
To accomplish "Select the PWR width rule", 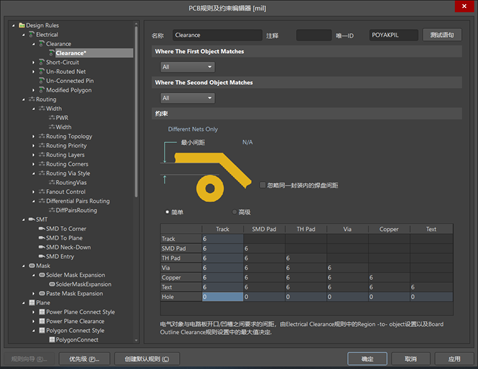I will pos(62,118).
